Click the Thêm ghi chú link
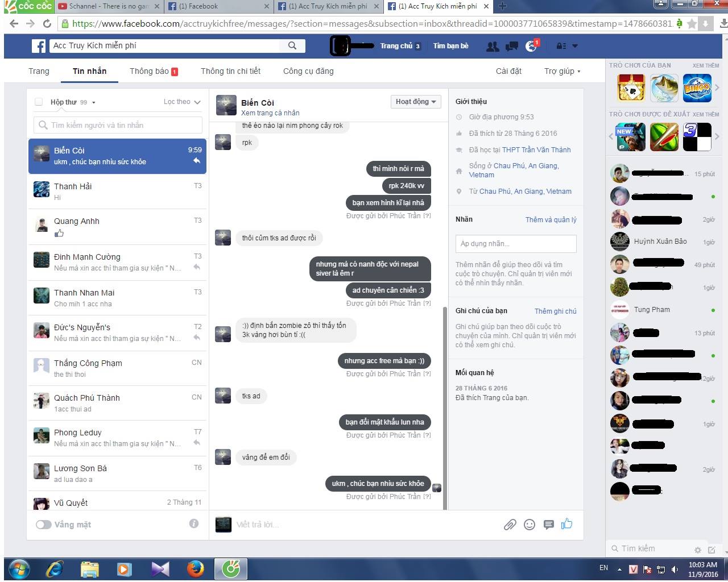 coord(556,311)
